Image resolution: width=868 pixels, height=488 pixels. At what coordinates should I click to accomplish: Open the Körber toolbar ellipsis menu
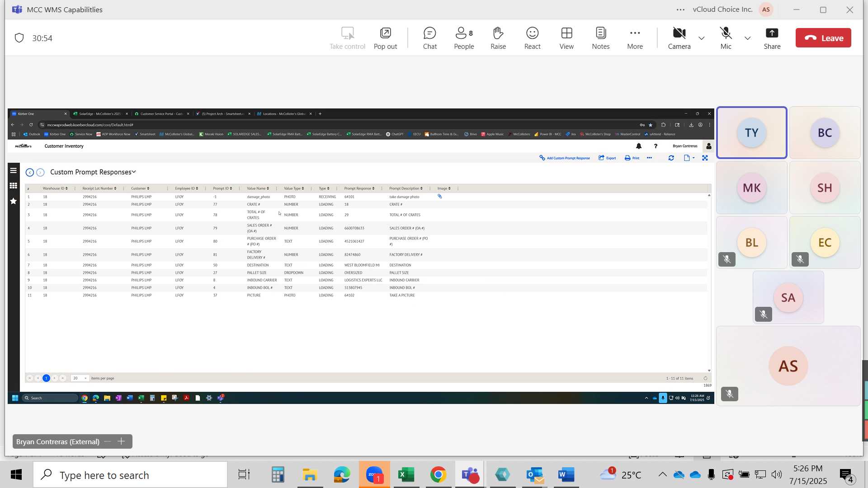(x=649, y=158)
